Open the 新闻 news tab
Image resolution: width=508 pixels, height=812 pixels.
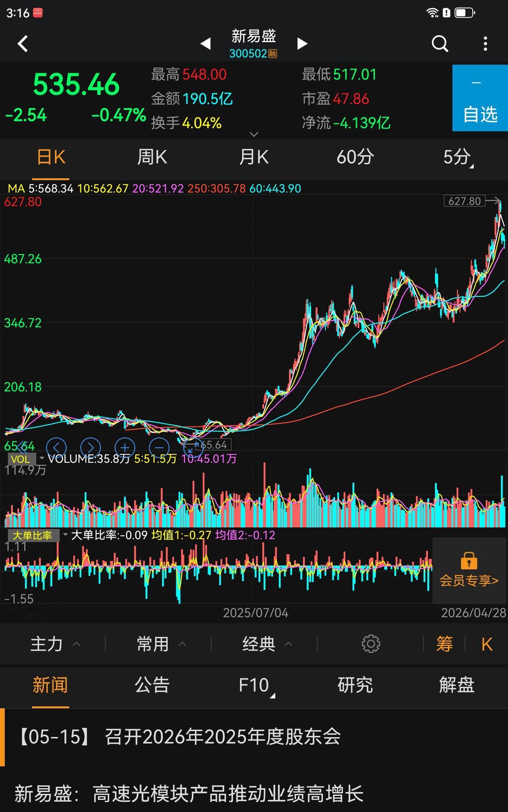click(x=50, y=685)
